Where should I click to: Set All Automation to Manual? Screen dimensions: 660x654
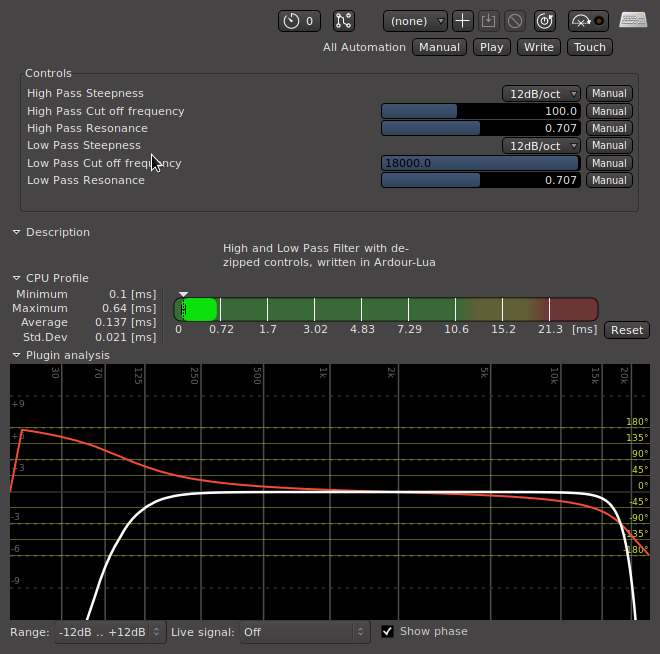(439, 47)
